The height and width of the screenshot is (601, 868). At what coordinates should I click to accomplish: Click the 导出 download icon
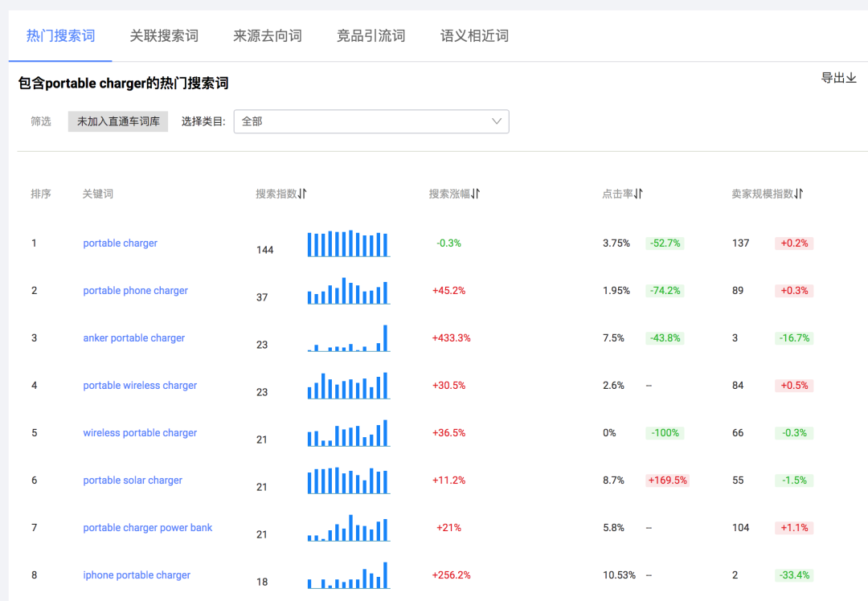(852, 78)
